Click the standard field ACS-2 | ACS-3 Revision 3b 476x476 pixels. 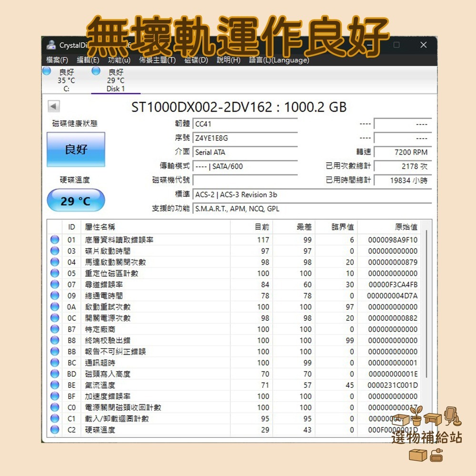pyautogui.click(x=312, y=195)
